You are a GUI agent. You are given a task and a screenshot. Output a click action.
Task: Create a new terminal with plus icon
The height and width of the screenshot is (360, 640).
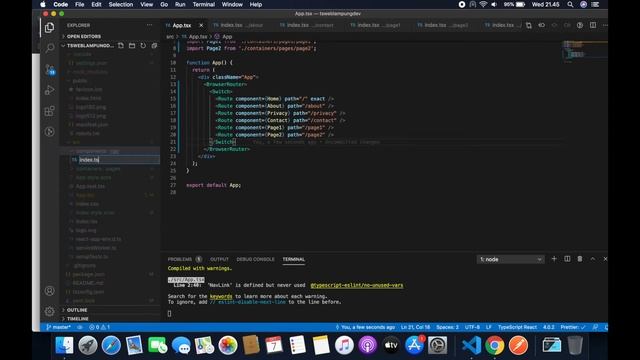554,259
